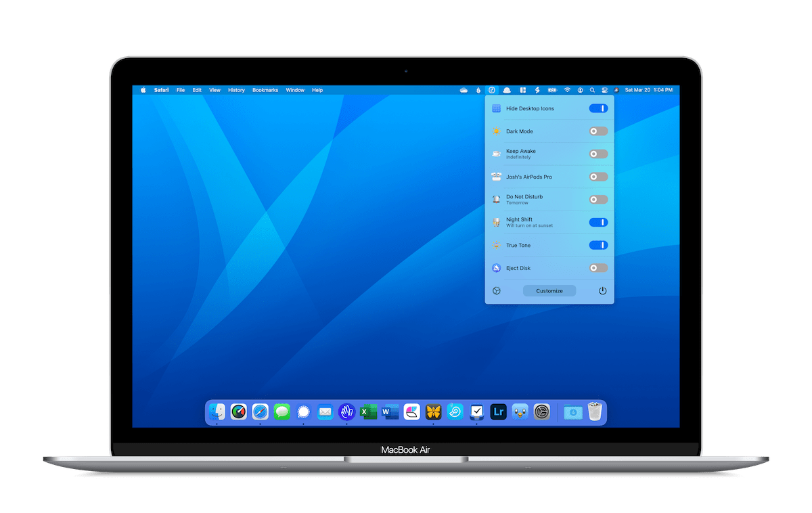Click the AirPods Pro case icon
Screen dimensions: 812x513
tap(497, 177)
